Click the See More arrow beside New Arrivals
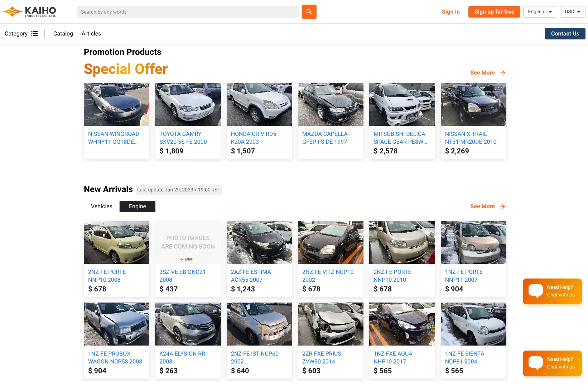588x390 pixels. click(x=503, y=206)
